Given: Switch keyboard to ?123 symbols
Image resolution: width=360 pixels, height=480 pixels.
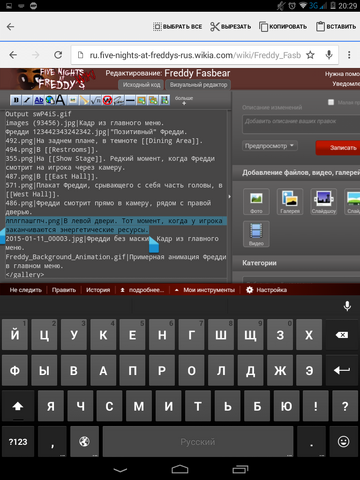Looking at the screenshot, I should [x=18, y=442].
